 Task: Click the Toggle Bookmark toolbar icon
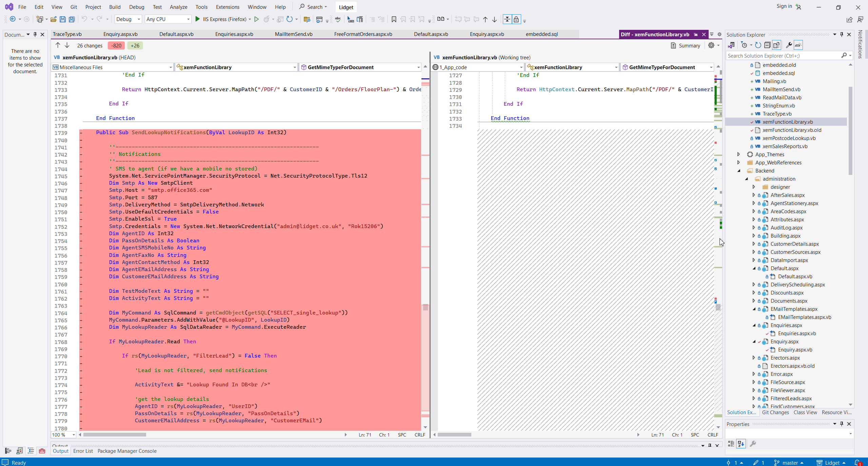click(x=394, y=19)
